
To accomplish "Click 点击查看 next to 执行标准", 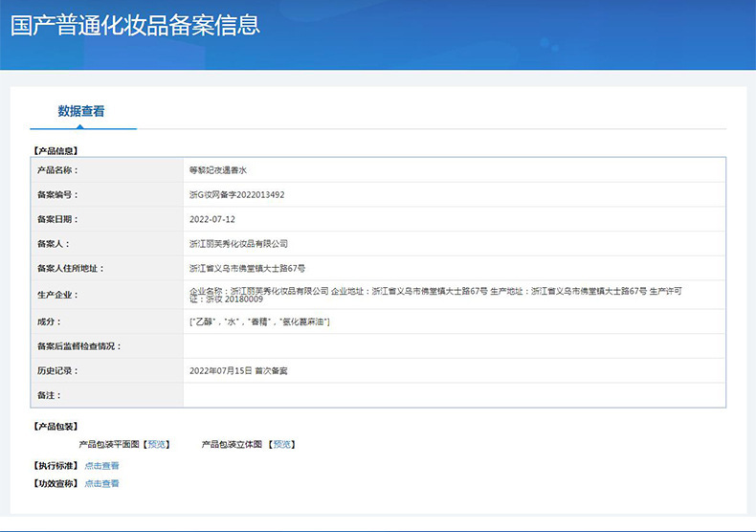I will point(101,465).
